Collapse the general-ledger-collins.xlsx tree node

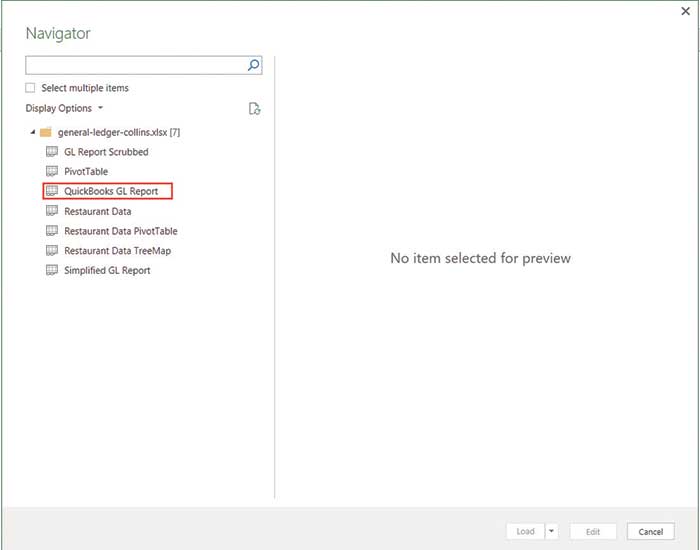[33, 132]
